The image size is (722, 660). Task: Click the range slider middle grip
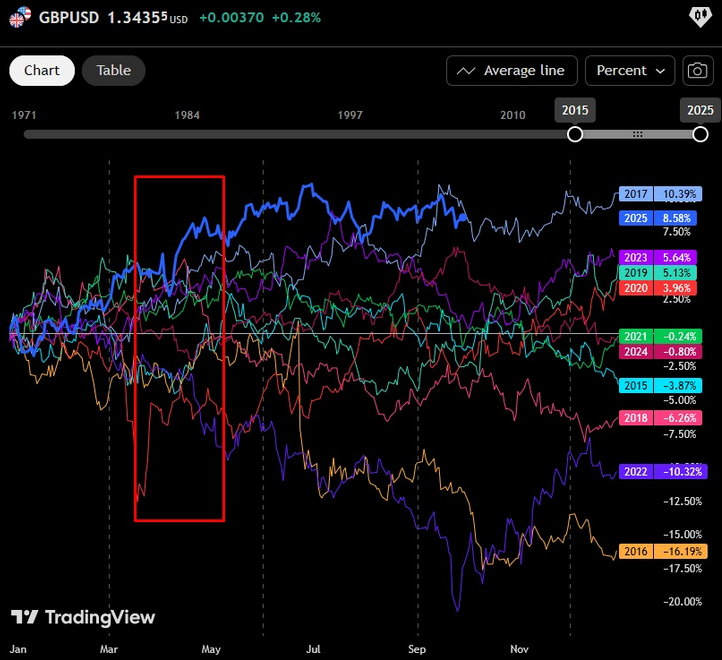(637, 134)
